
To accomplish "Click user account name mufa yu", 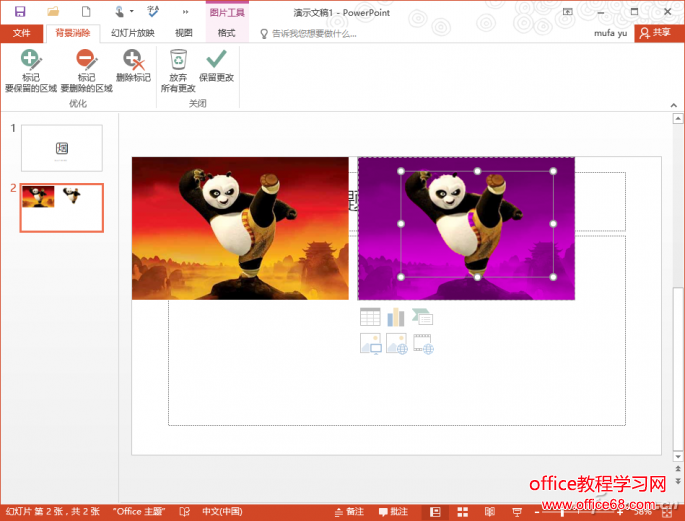I will pyautogui.click(x=610, y=33).
